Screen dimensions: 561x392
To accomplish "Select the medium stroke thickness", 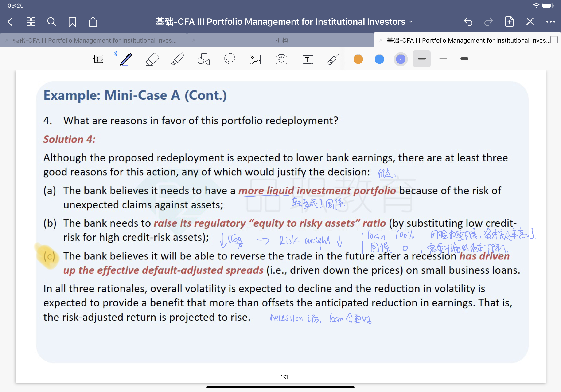I will point(422,59).
